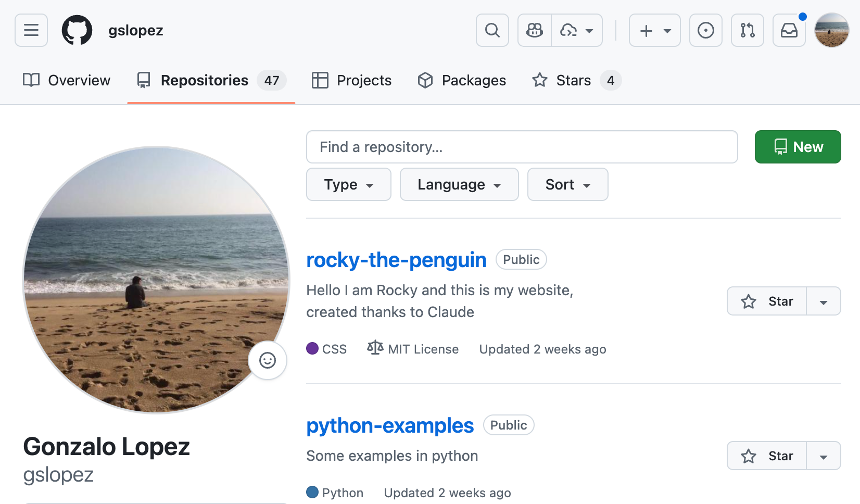Create a new repository with New button
The width and height of the screenshot is (860, 504).
pyautogui.click(x=798, y=147)
